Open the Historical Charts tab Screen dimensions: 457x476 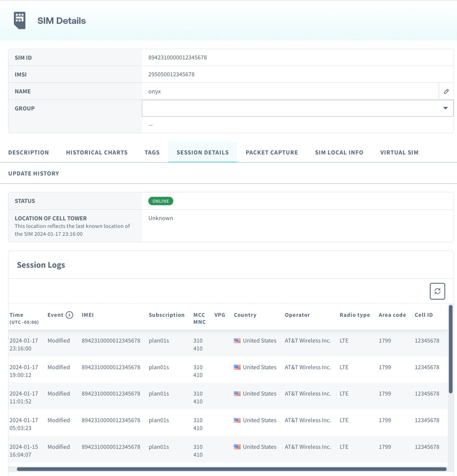click(97, 152)
